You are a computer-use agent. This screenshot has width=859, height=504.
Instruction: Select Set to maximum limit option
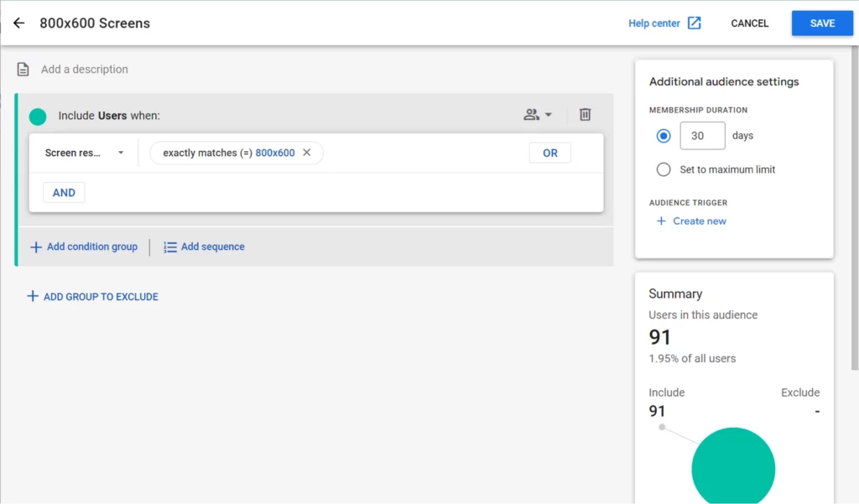664,169
